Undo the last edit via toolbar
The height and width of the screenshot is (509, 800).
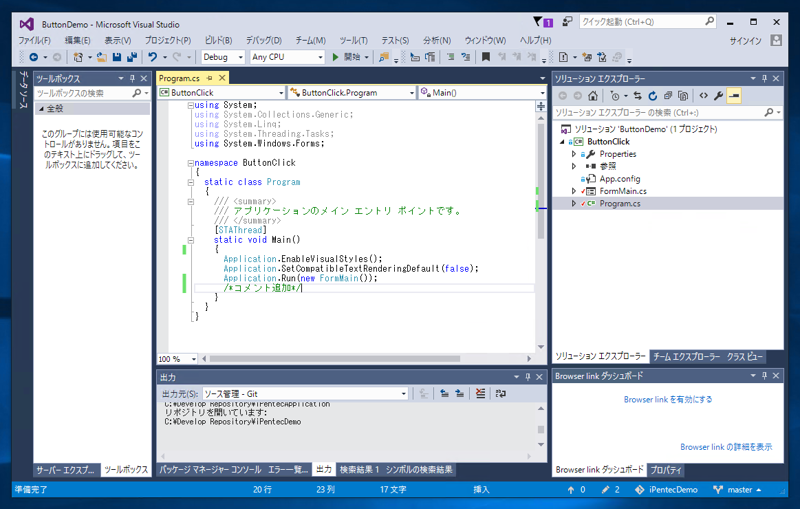tap(152, 57)
